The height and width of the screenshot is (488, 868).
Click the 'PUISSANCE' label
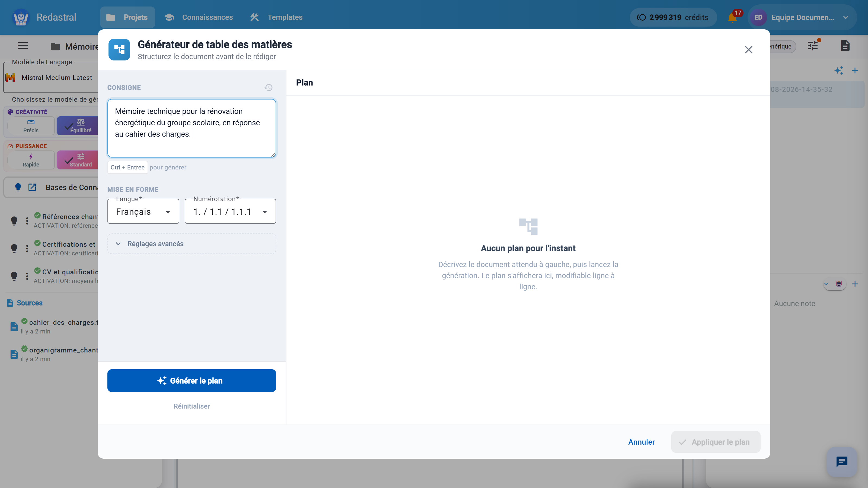(31, 146)
